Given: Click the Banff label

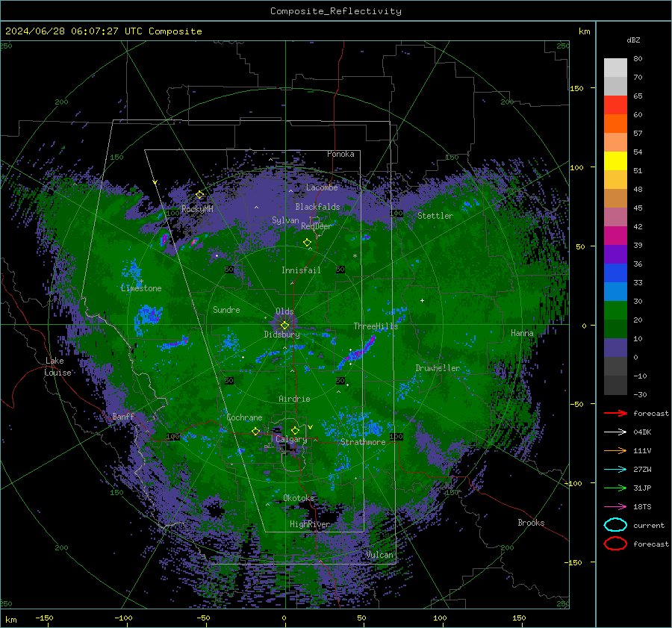Looking at the screenshot, I should pos(123,416).
